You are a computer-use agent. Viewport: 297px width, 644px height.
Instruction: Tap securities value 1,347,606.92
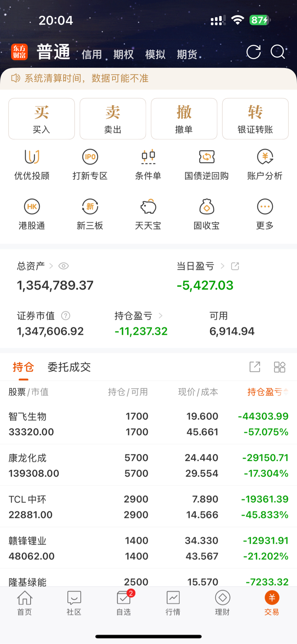click(x=50, y=331)
